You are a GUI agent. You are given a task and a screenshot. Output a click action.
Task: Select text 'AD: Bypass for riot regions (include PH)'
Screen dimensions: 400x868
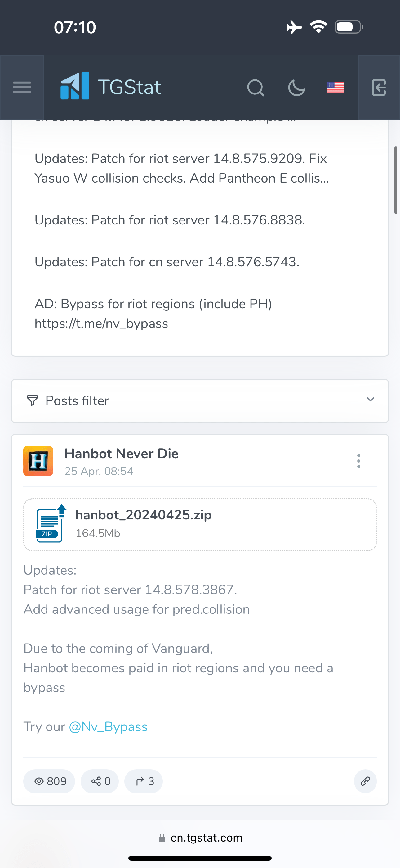click(153, 304)
